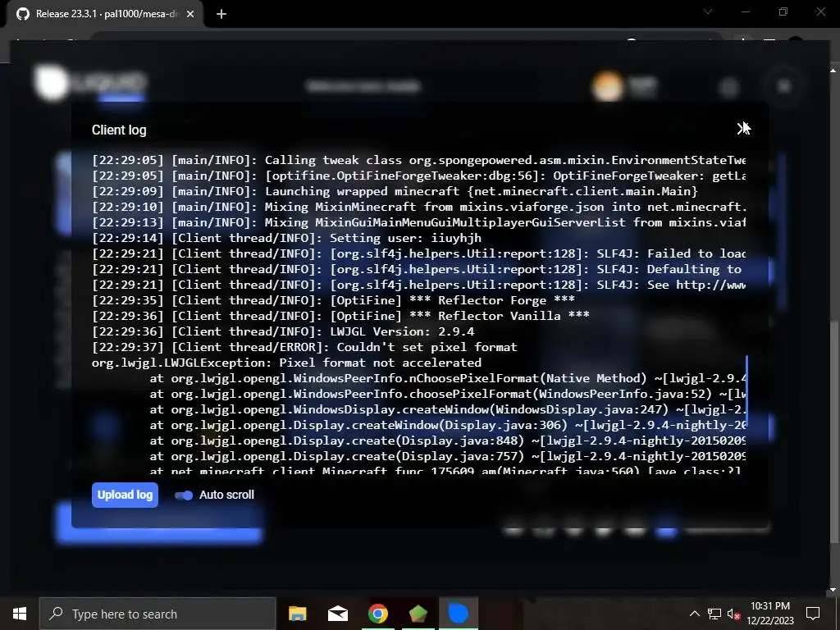Click the log scrollbar on the dialog's right edge
This screenshot has height=630, width=840.
pyautogui.click(x=746, y=392)
